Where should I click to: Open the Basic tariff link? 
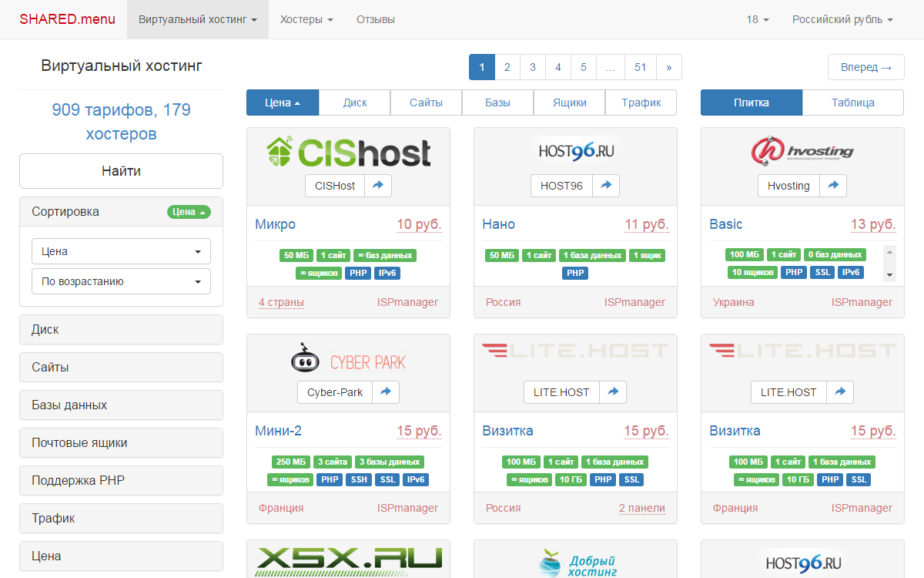click(x=726, y=224)
